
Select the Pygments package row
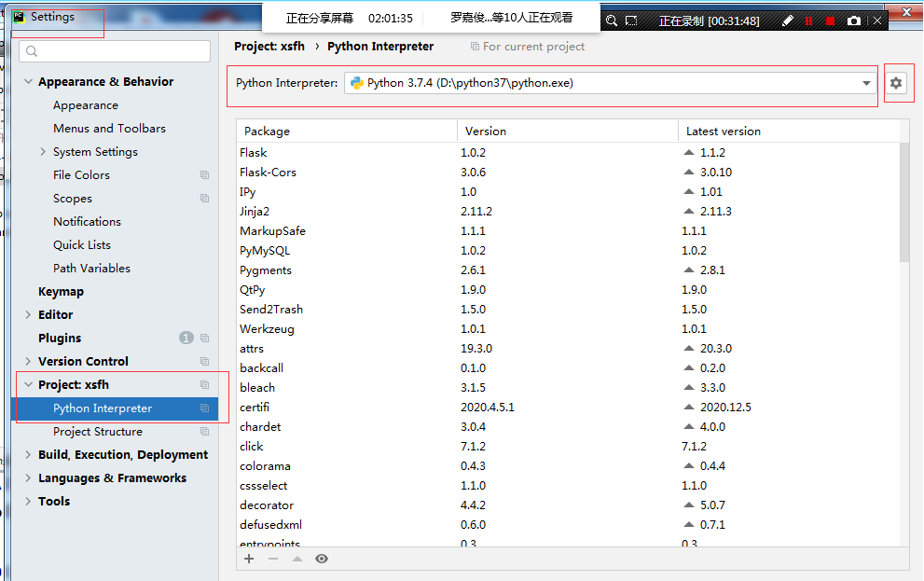pos(569,270)
